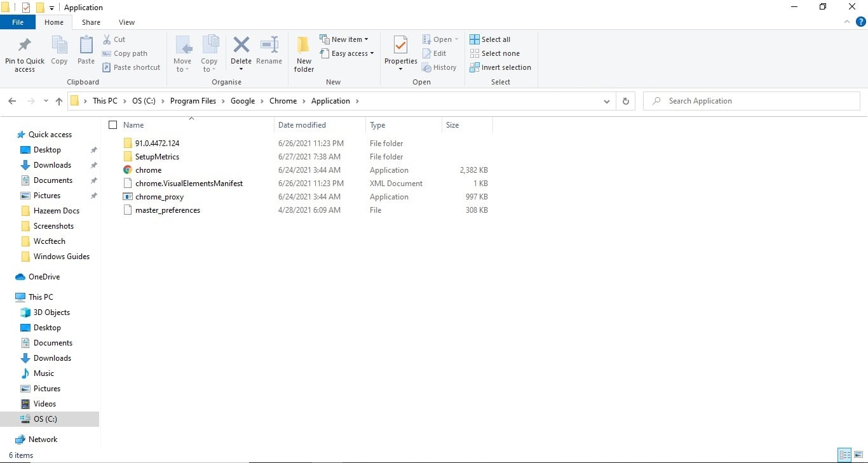Open Music under This PC

(x=43, y=373)
